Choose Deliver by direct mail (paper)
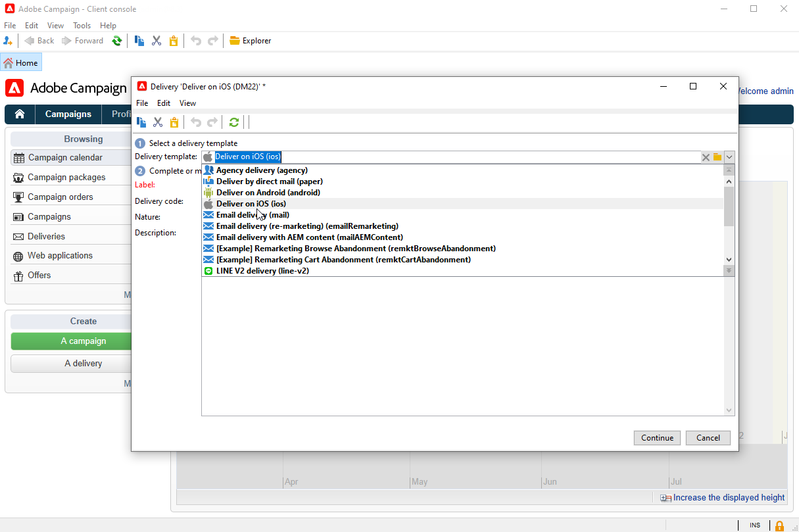The height and width of the screenshot is (532, 799). click(462, 181)
